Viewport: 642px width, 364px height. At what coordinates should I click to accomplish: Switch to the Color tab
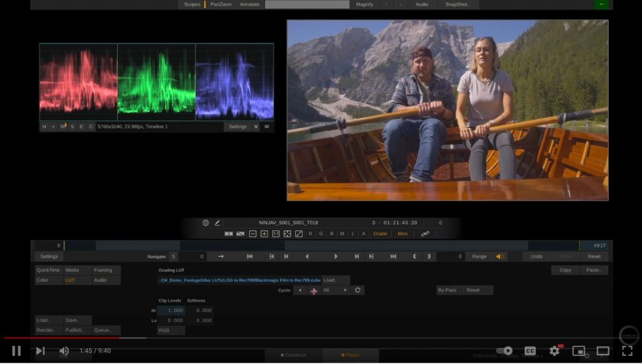pyautogui.click(x=48, y=281)
